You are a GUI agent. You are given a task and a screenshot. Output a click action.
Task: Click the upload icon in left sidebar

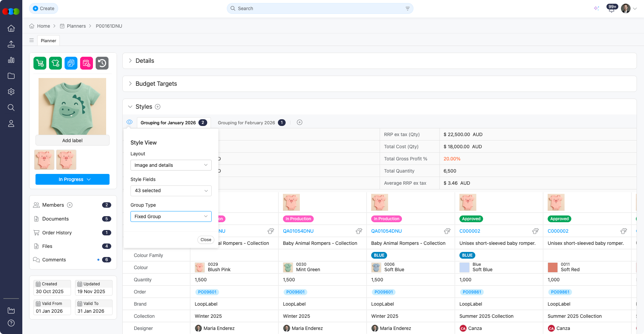tap(11, 44)
